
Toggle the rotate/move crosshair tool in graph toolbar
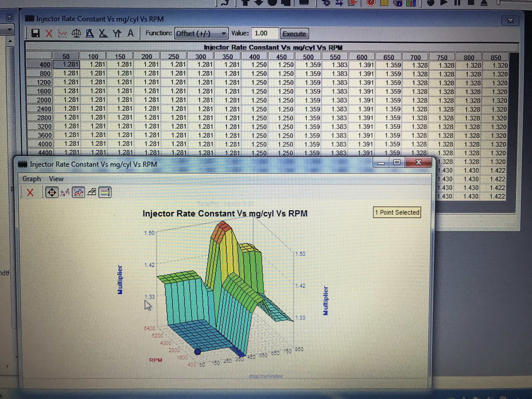click(x=52, y=192)
